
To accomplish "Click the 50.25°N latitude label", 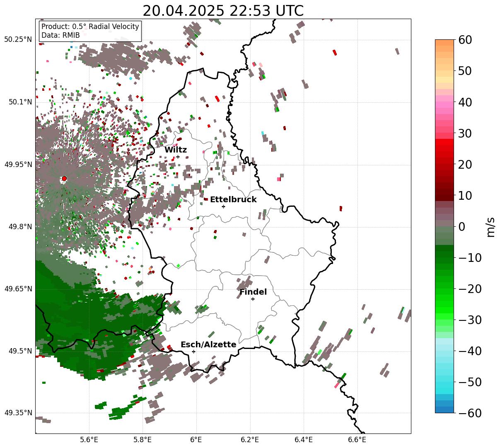I will coord(18,40).
